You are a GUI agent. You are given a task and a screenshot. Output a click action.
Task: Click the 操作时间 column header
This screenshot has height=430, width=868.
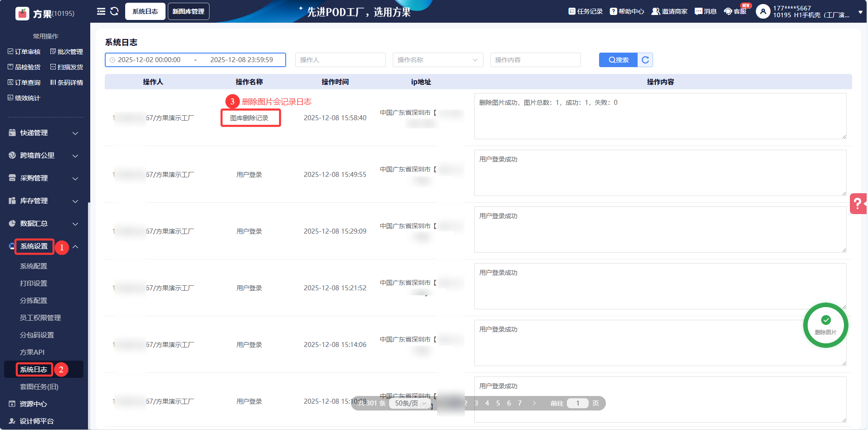pyautogui.click(x=335, y=82)
